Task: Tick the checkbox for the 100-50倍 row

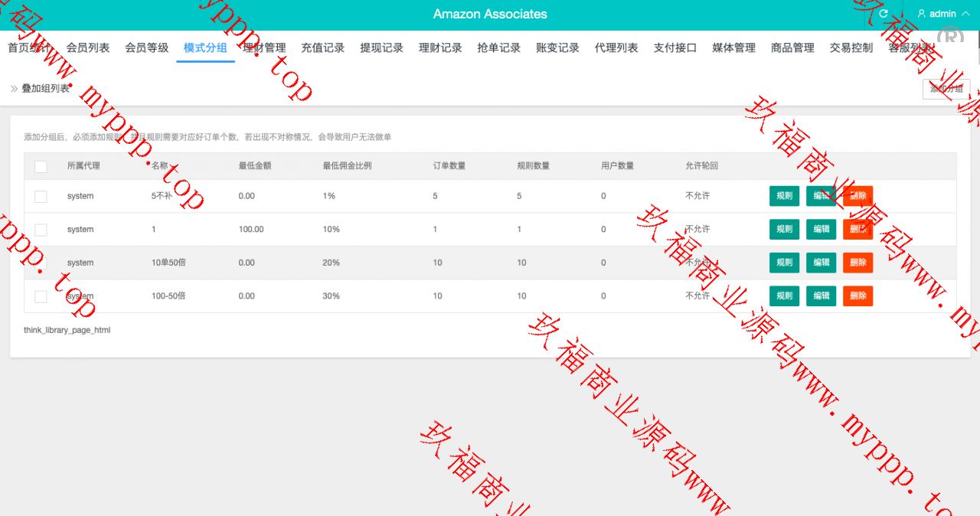Action: pyautogui.click(x=41, y=296)
